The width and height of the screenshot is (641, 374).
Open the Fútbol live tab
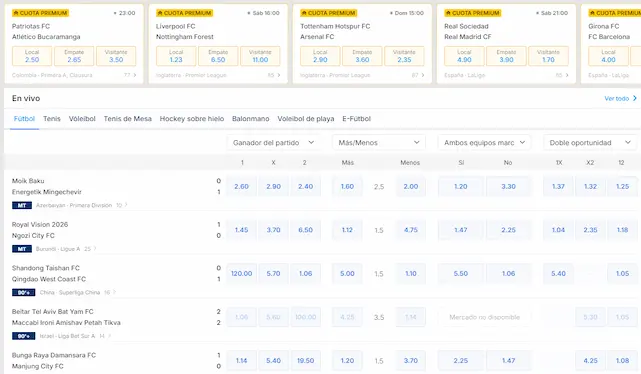[24, 119]
